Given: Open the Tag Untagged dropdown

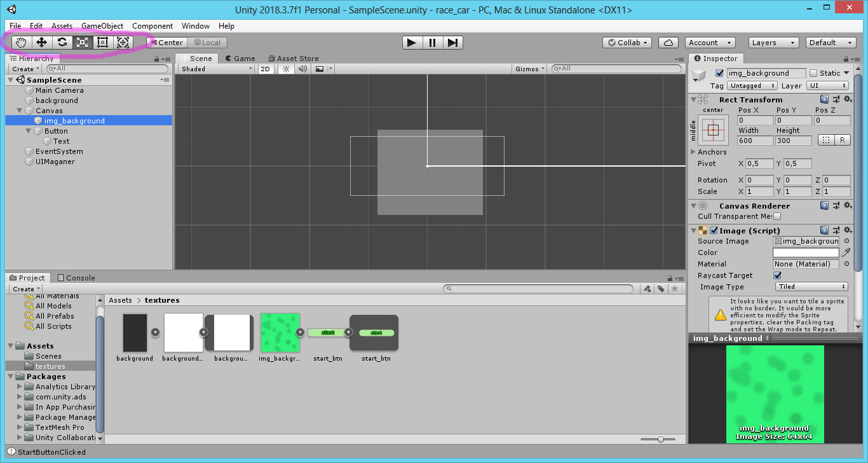Looking at the screenshot, I should (752, 86).
